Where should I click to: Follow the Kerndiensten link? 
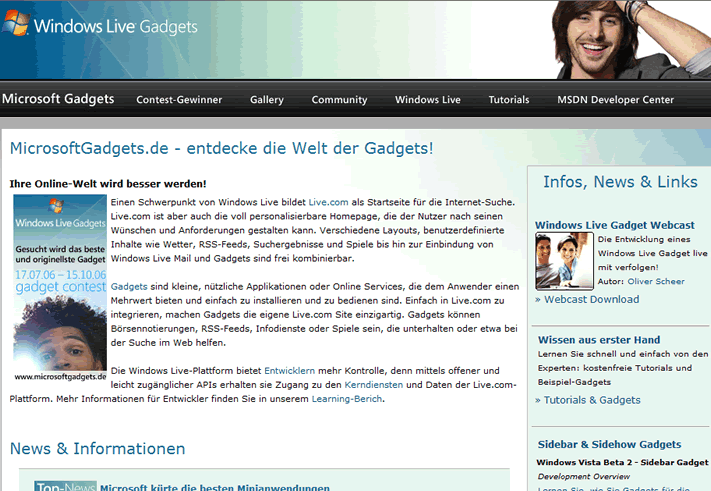tap(374, 385)
